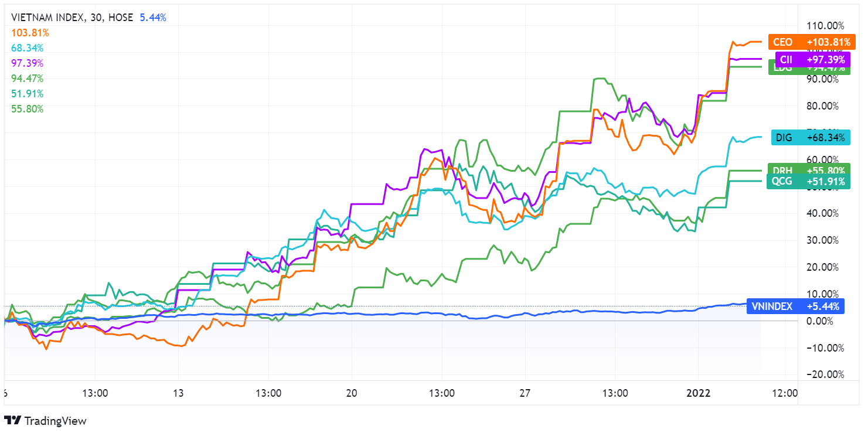Select the orange 103.81% legend entry
The height and width of the screenshot is (436, 868).
click(x=27, y=33)
